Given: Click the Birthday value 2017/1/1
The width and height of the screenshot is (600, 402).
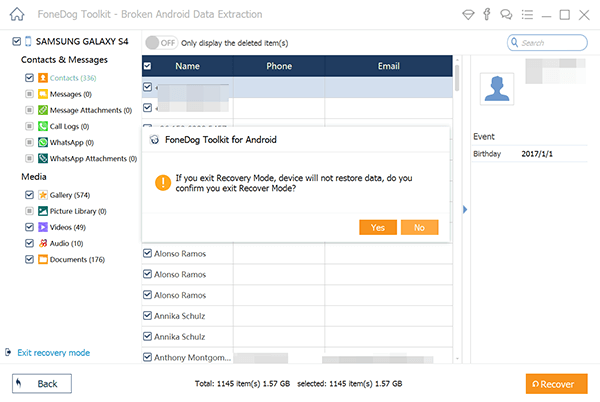Looking at the screenshot, I should 537,154.
